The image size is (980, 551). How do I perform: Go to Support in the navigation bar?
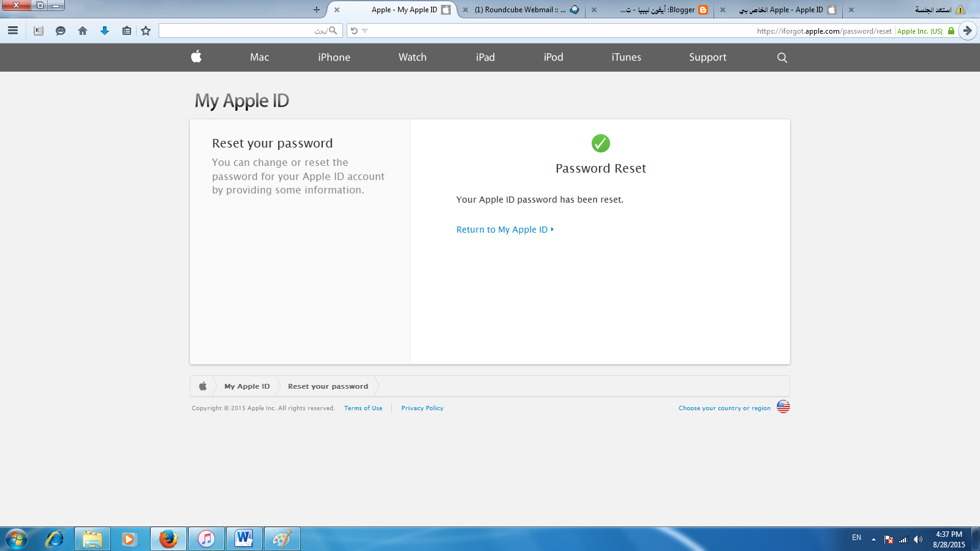(x=708, y=57)
